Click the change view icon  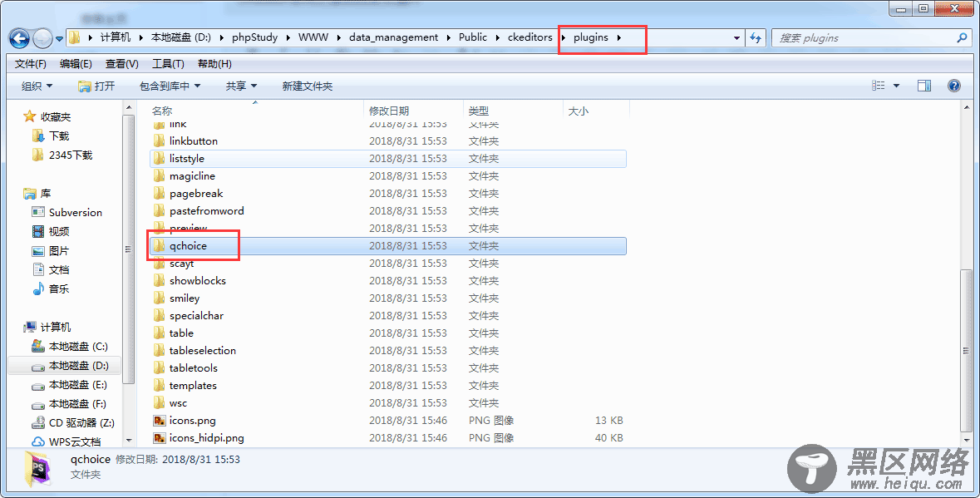878,86
